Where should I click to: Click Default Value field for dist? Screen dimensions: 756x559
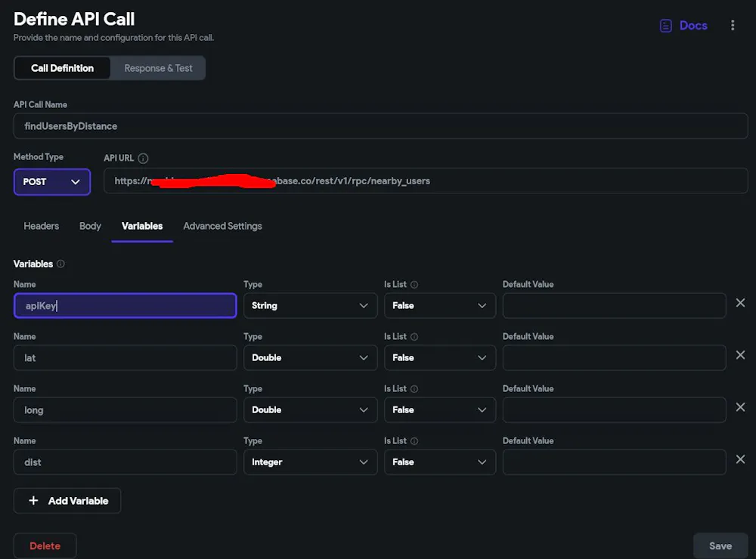point(614,462)
